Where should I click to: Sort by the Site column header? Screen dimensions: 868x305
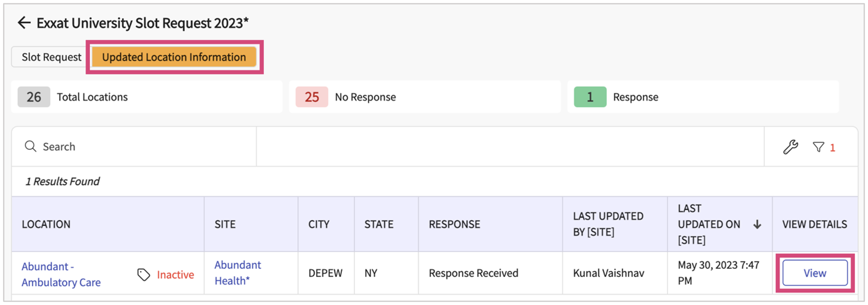click(225, 224)
